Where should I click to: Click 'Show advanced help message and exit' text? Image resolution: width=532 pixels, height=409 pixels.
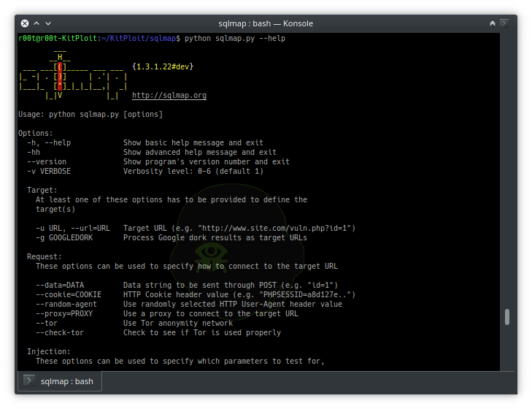[200, 152]
